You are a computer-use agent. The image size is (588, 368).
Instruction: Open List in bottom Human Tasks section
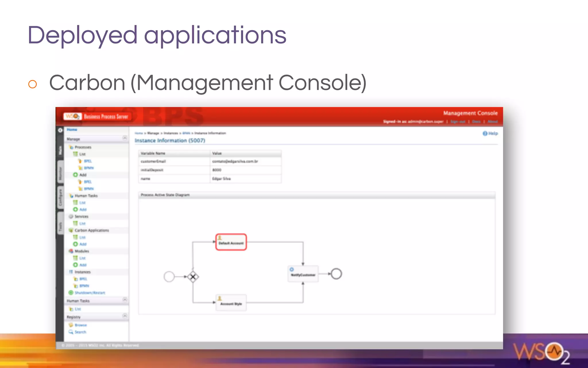78,309
